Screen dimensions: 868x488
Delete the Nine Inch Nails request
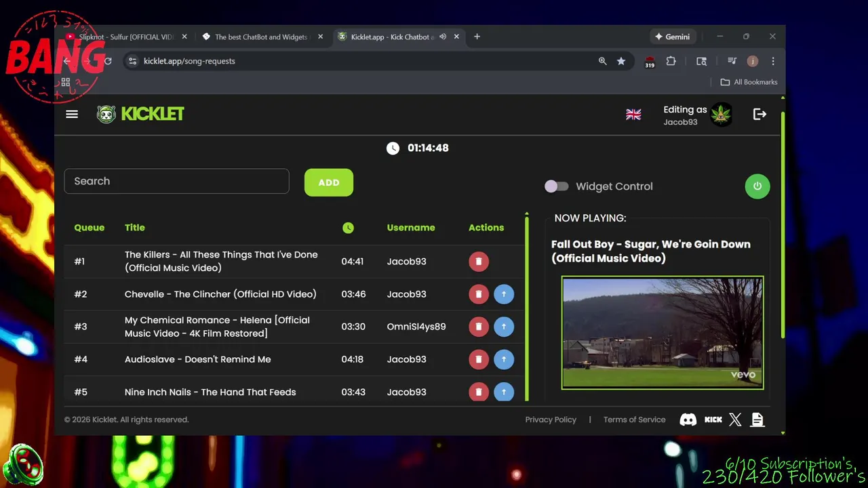pyautogui.click(x=479, y=392)
